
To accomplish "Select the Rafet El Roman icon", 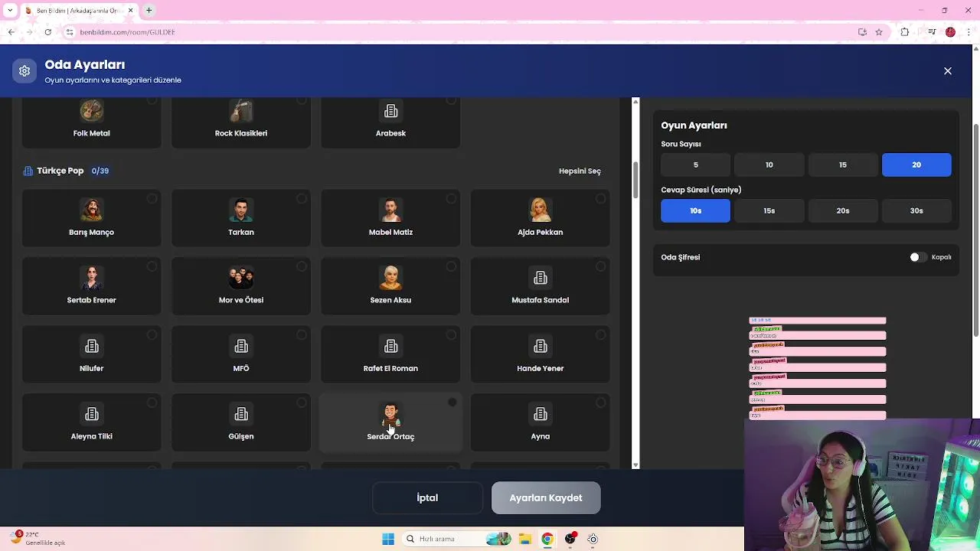I will click(390, 346).
